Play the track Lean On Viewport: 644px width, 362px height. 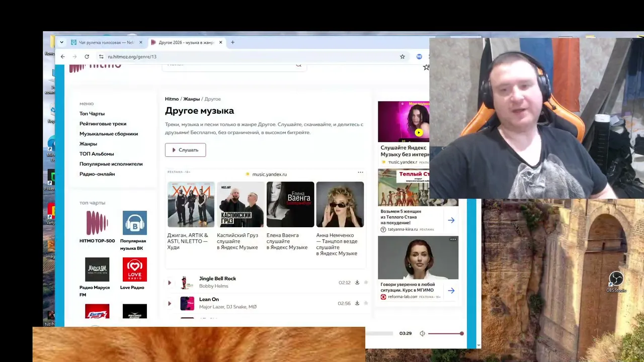click(170, 303)
